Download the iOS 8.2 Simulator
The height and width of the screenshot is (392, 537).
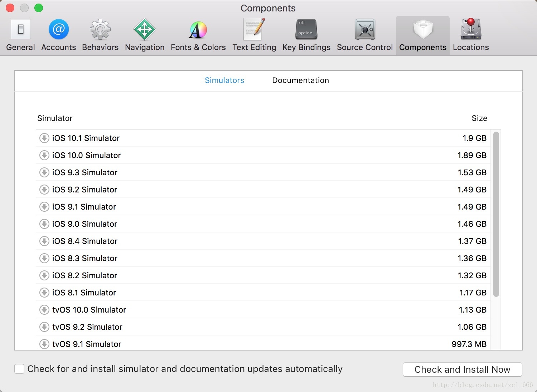tap(44, 275)
